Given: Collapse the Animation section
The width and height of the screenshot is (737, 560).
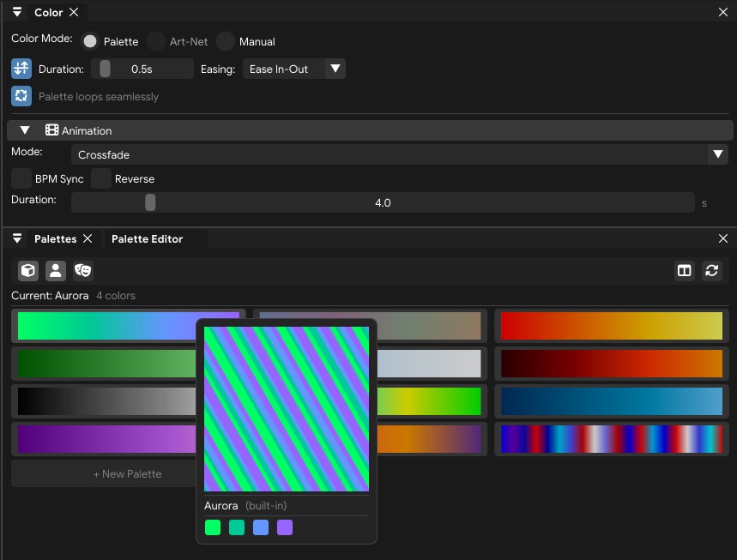Looking at the screenshot, I should click(25, 130).
